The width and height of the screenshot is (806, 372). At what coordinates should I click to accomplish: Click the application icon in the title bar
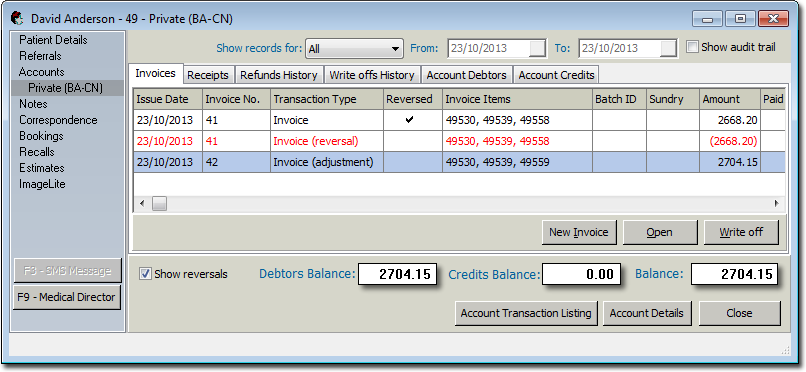point(17,18)
